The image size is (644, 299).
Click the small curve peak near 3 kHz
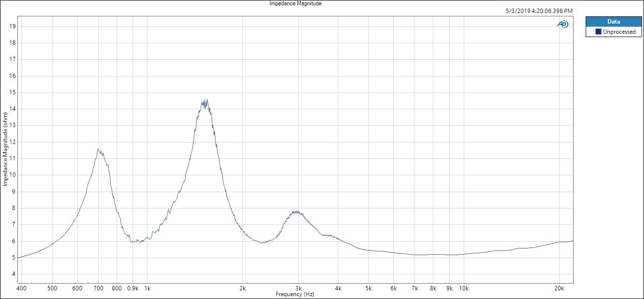tap(297, 211)
